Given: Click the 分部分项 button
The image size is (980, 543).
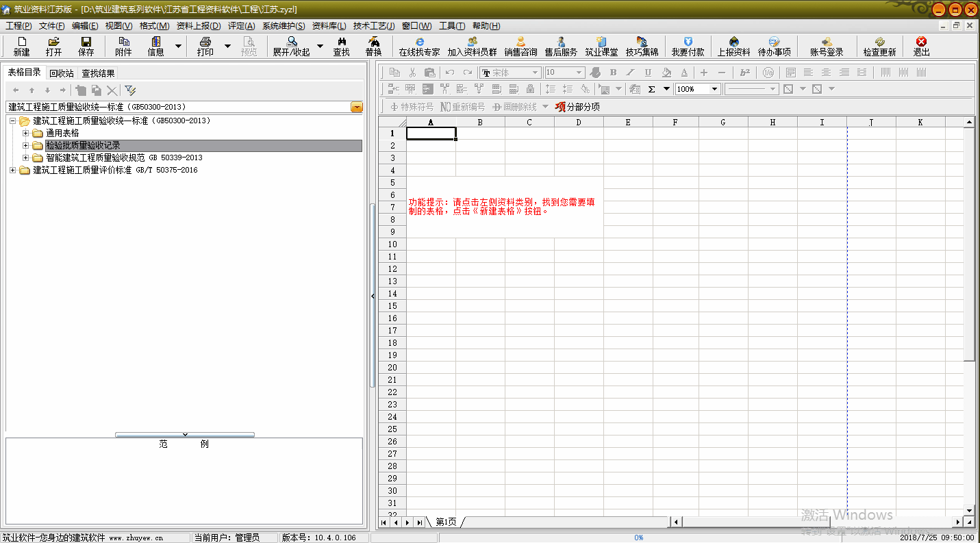Looking at the screenshot, I should click(x=577, y=107).
